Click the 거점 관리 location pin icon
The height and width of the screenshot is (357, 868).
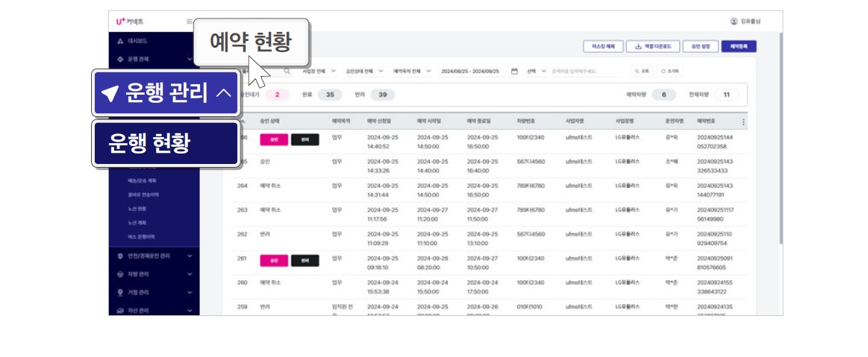point(120,292)
